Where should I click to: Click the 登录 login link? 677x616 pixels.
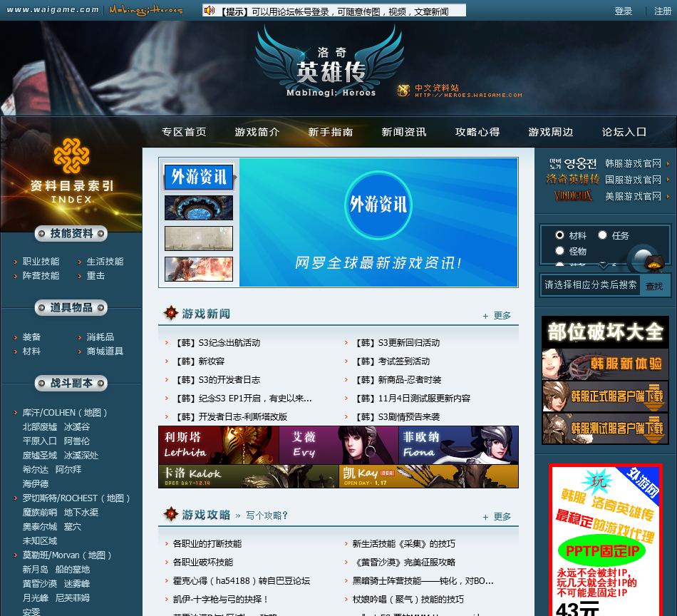click(x=624, y=11)
